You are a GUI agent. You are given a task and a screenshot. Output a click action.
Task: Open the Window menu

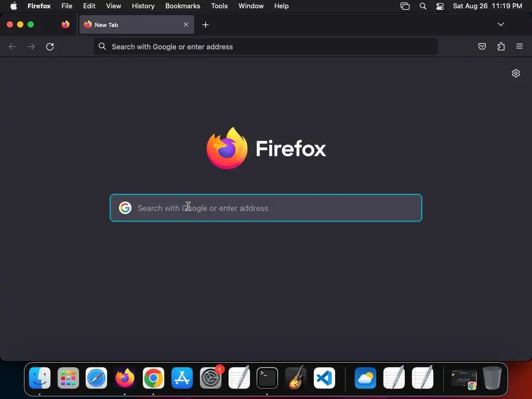point(251,6)
